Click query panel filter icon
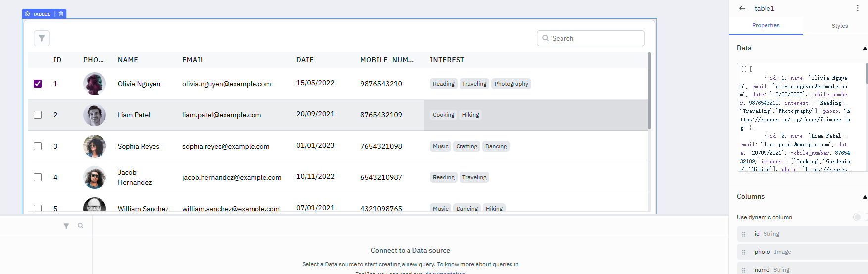 [66, 226]
